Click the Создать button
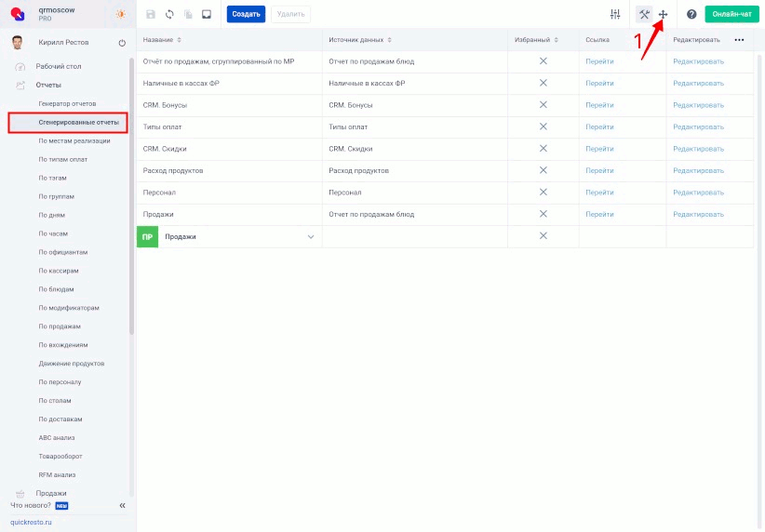 [x=246, y=14]
